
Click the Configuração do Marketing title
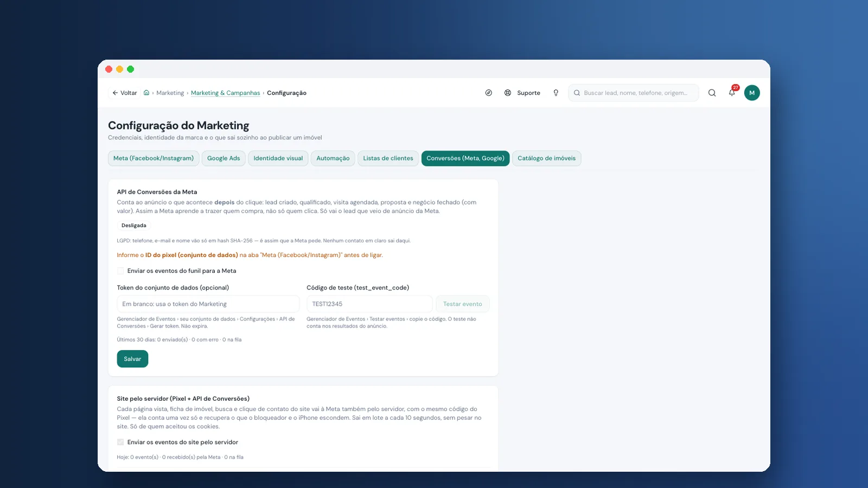pyautogui.click(x=178, y=125)
